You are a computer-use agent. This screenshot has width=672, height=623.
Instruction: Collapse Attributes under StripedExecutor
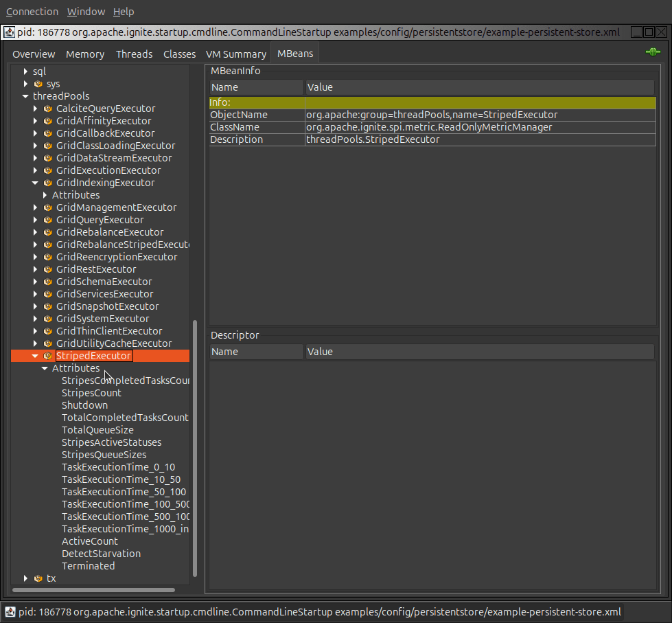pos(45,368)
